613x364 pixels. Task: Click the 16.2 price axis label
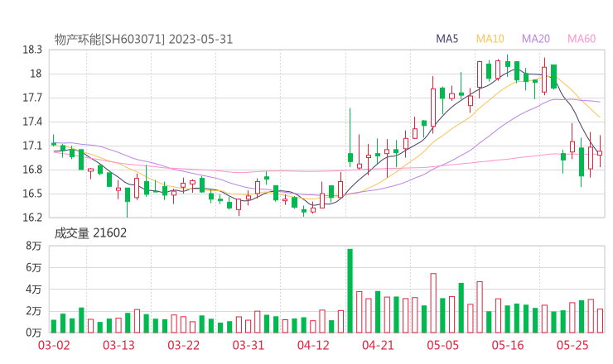(x=32, y=218)
